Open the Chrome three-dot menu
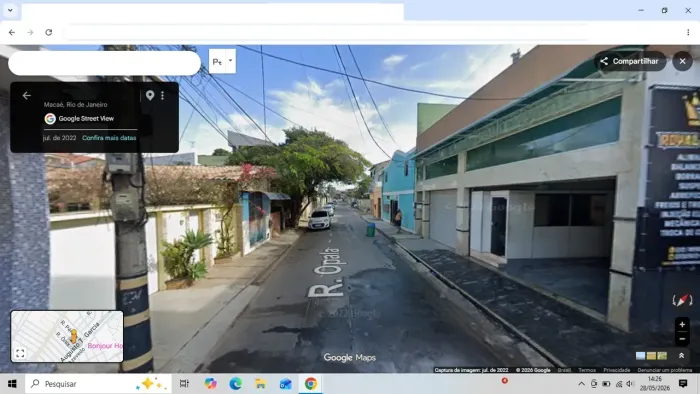Image resolution: width=700 pixels, height=394 pixels. (x=688, y=32)
